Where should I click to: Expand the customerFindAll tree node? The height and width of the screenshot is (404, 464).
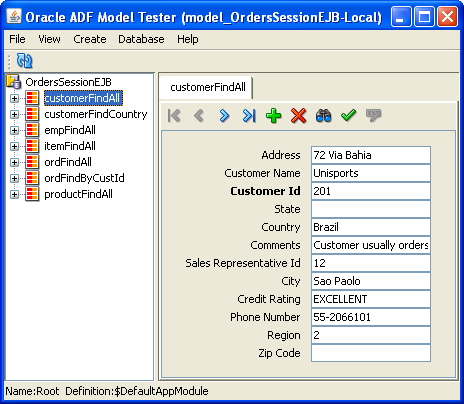(14, 98)
